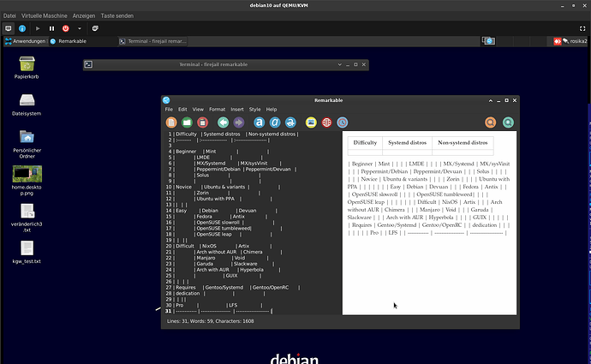Click the red panel icon beside rosika2
The image size is (591, 364).
(558, 41)
